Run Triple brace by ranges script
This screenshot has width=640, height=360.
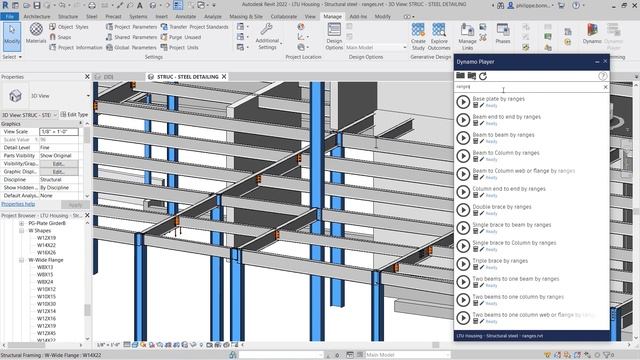(463, 264)
